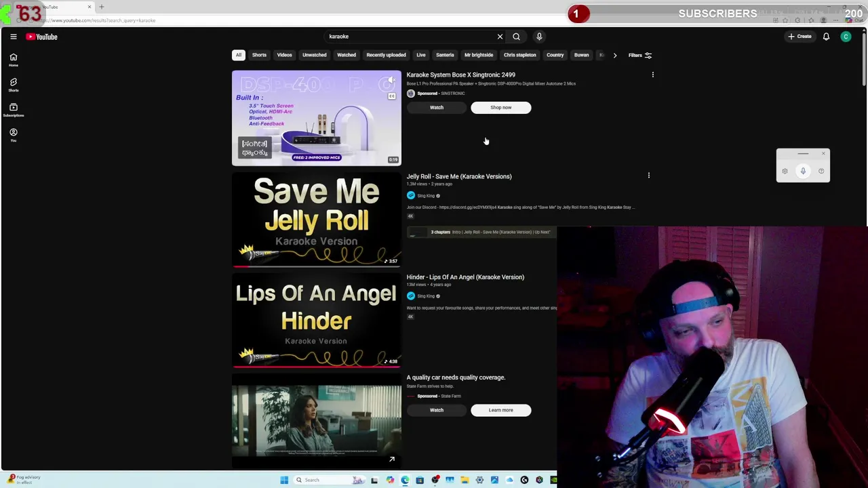Go to YouTube home via logo

[42, 37]
